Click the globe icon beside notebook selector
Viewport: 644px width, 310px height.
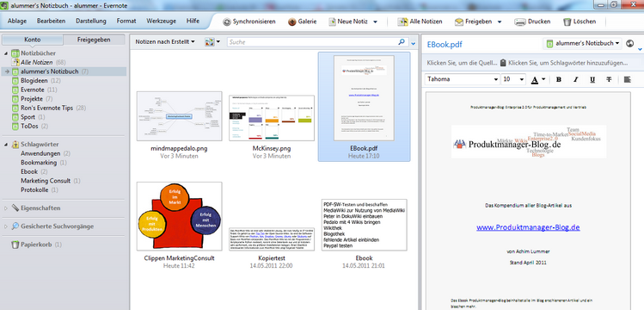[x=630, y=44]
